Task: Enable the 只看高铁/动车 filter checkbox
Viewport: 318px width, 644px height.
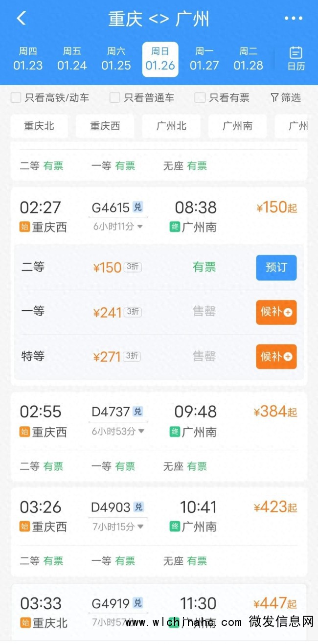Action: click(x=16, y=97)
